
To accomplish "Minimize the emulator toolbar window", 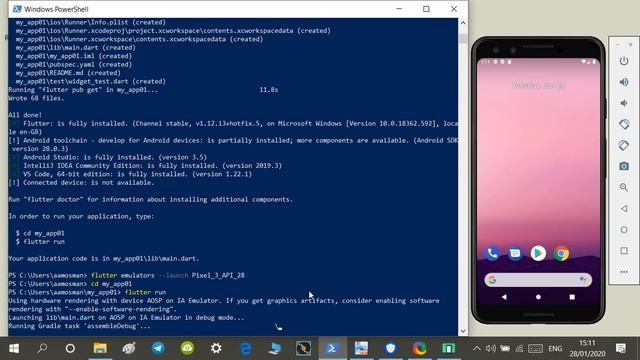I will point(618,44).
